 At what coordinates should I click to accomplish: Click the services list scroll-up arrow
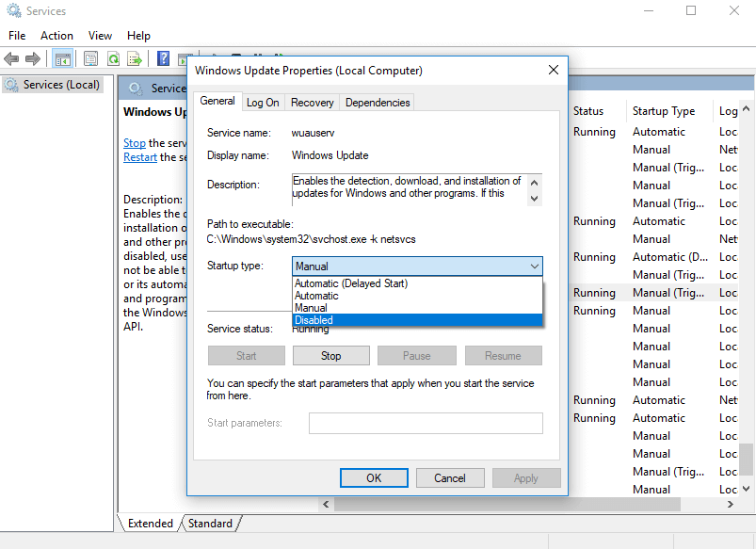pos(746,108)
